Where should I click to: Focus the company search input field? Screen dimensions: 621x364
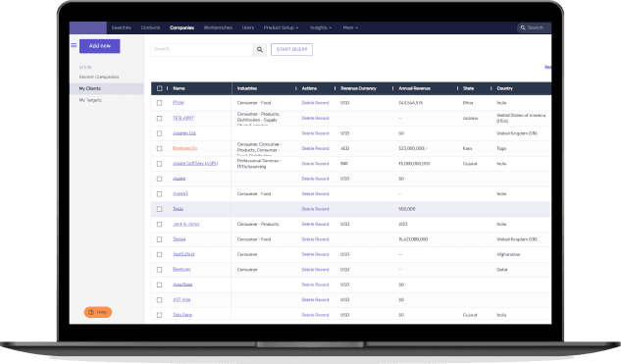[202, 49]
